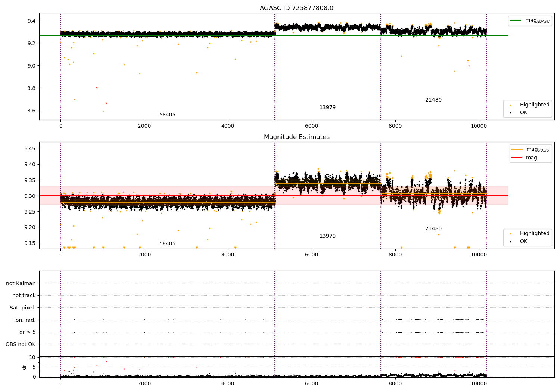Click the '13979' annotation in Magnitude Estimates plot

pyautogui.click(x=327, y=236)
